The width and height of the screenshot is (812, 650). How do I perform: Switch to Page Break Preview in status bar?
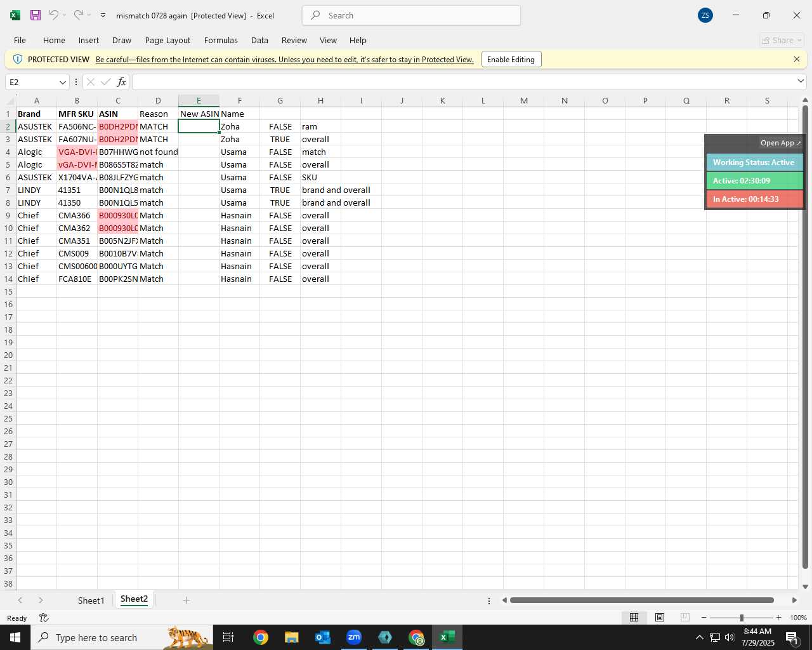[685, 618]
